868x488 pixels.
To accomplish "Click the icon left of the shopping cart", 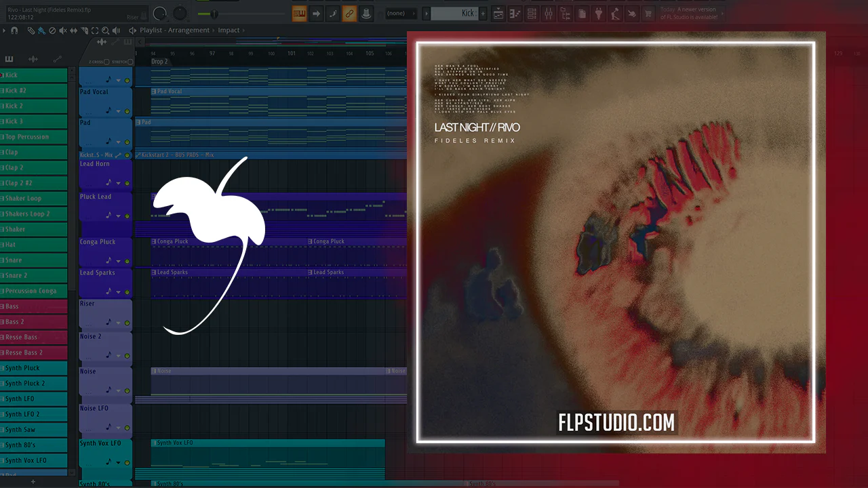I will pyautogui.click(x=632, y=13).
